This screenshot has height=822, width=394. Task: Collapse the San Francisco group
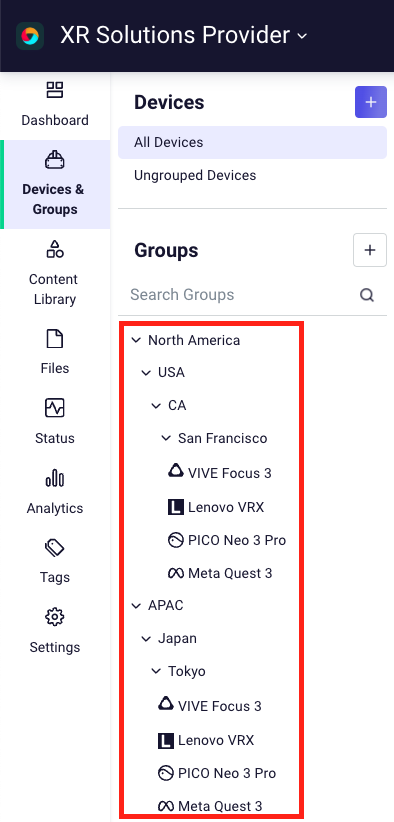[166, 438]
